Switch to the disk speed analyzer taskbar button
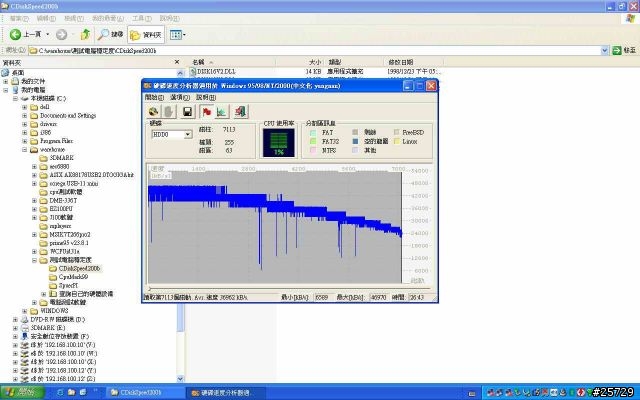The image size is (640, 400). [226, 393]
